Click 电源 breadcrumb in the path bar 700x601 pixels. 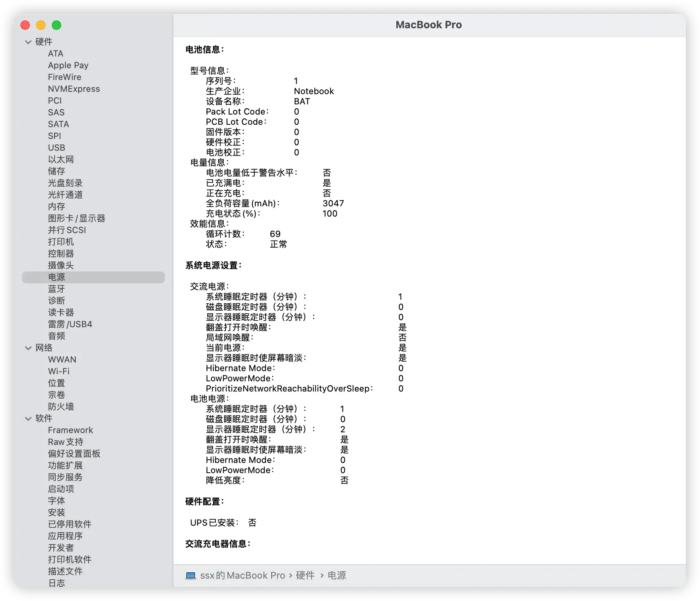(337, 576)
